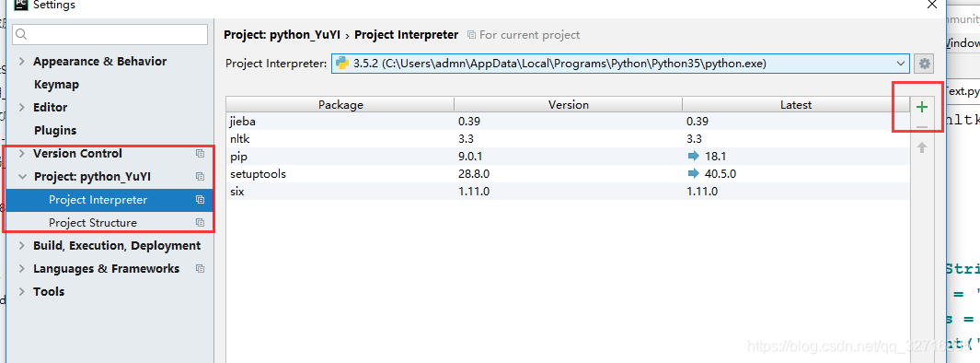980x363 pixels.
Task: Click latest version 40.5.0 for setuptools
Action: point(720,174)
